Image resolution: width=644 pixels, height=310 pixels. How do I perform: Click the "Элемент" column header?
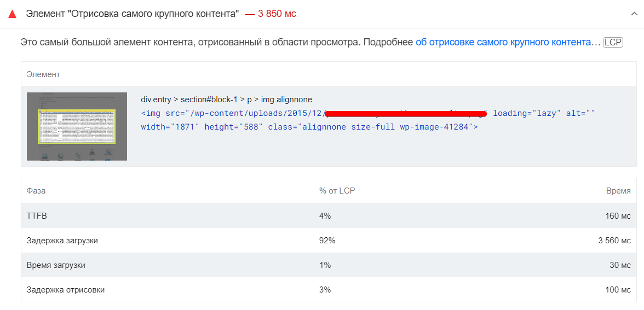(43, 74)
